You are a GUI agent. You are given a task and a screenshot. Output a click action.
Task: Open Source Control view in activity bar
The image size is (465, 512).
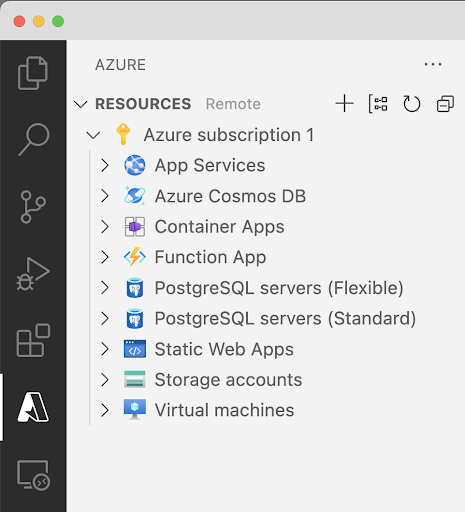point(33,207)
